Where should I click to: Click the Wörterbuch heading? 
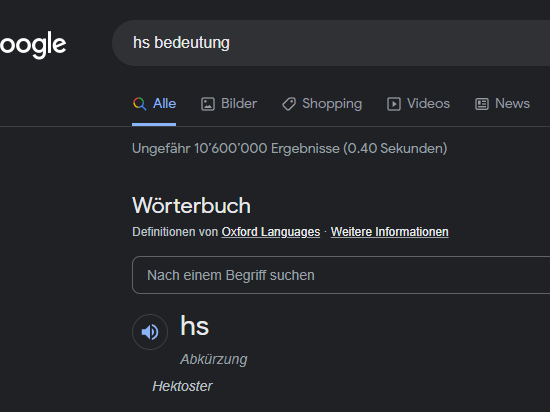tap(192, 205)
